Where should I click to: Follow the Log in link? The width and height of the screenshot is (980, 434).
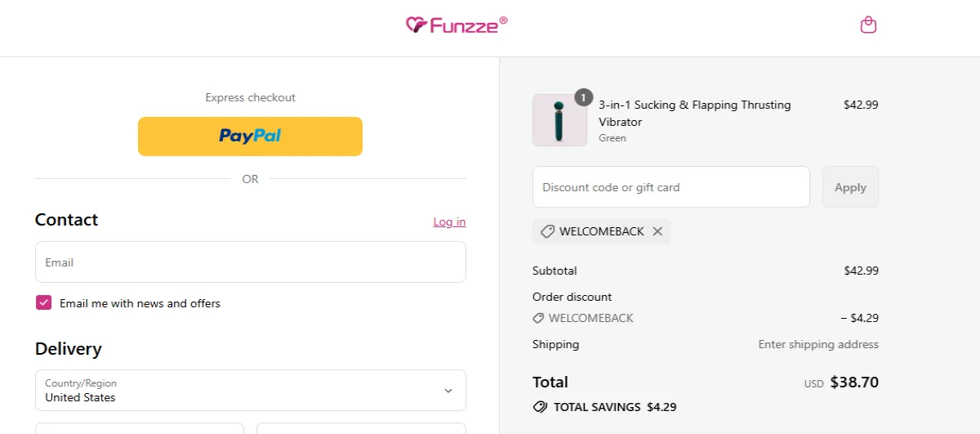point(449,222)
